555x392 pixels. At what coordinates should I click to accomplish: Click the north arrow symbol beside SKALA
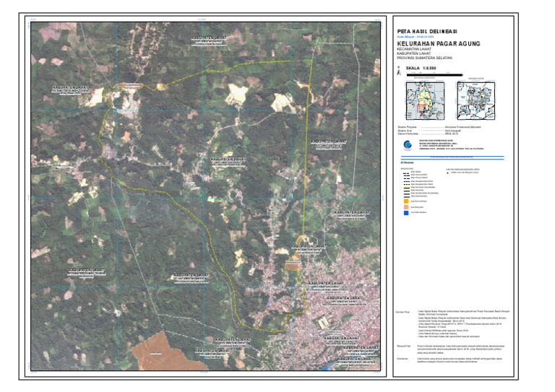(399, 72)
